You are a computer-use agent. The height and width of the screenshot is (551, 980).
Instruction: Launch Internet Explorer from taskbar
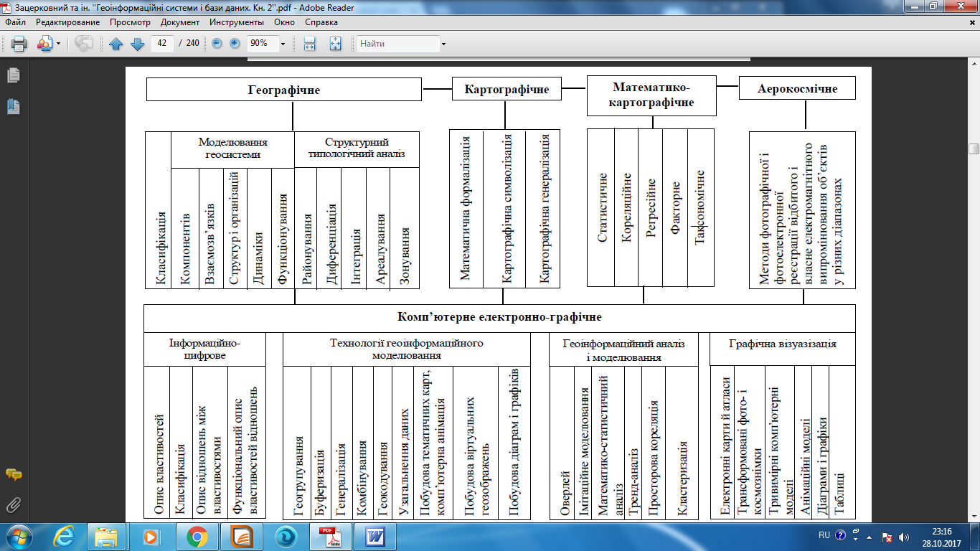65,537
